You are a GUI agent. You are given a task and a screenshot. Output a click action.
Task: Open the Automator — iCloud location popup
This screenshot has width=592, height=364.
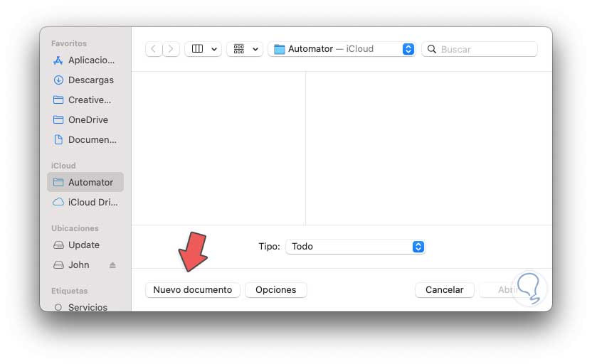pyautogui.click(x=342, y=49)
